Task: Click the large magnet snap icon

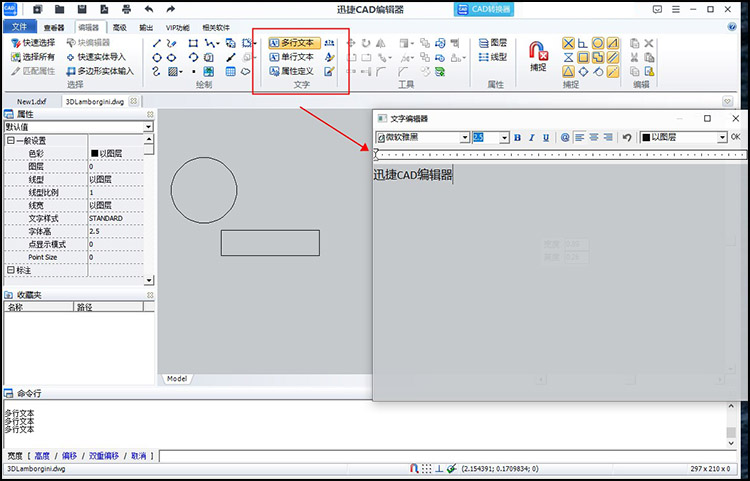Action: point(538,51)
